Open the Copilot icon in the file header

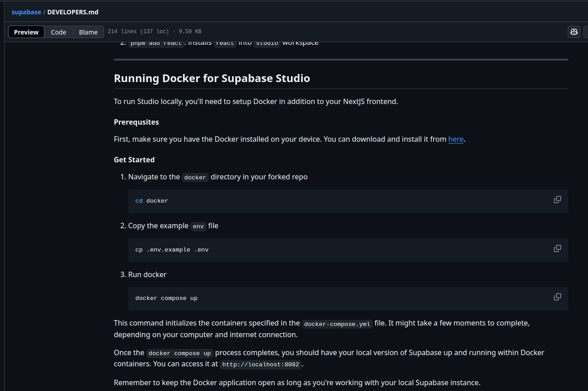pos(574,32)
